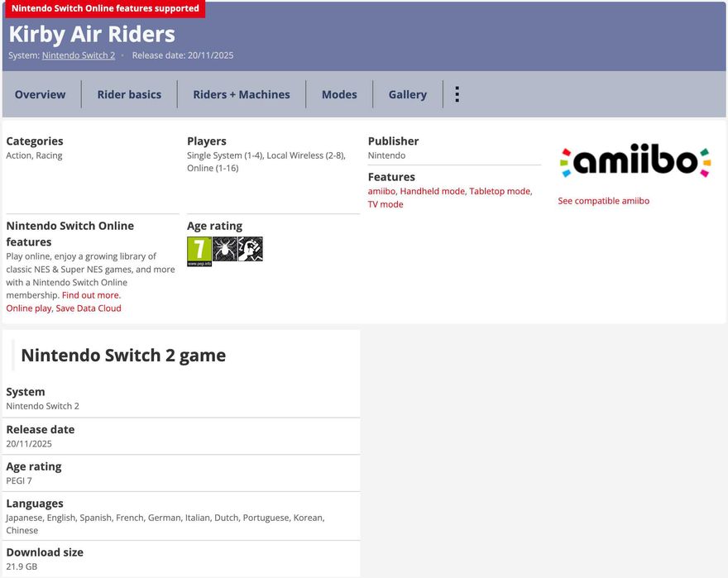This screenshot has height=578, width=728.
Task: Click the Find out more link
Action: [x=92, y=295]
